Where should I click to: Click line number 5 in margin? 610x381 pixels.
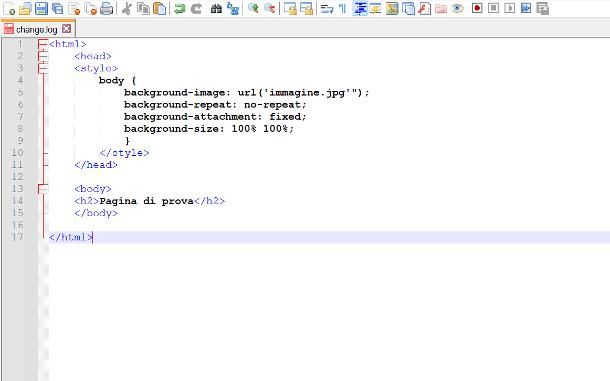20,92
